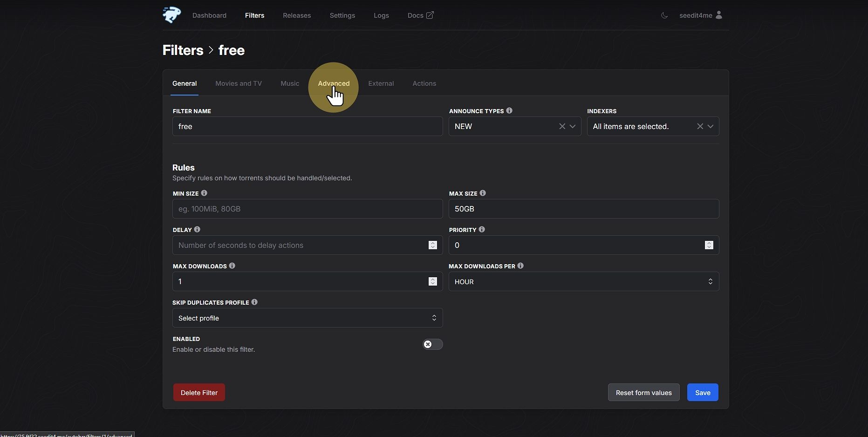Toggle dark mode moon icon
Image resolution: width=868 pixels, height=437 pixels.
tap(664, 15)
